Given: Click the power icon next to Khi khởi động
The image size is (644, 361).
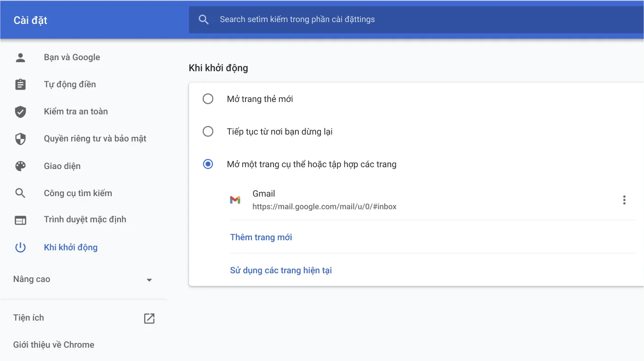Looking at the screenshot, I should (x=20, y=247).
